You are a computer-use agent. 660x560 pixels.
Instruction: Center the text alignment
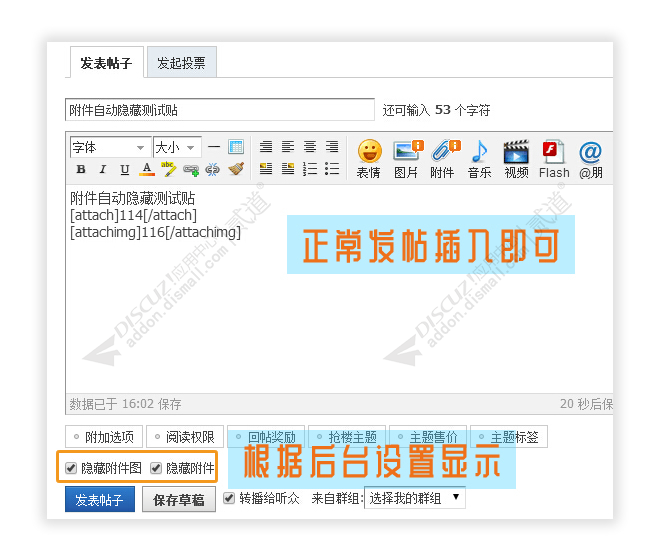pyautogui.click(x=310, y=147)
